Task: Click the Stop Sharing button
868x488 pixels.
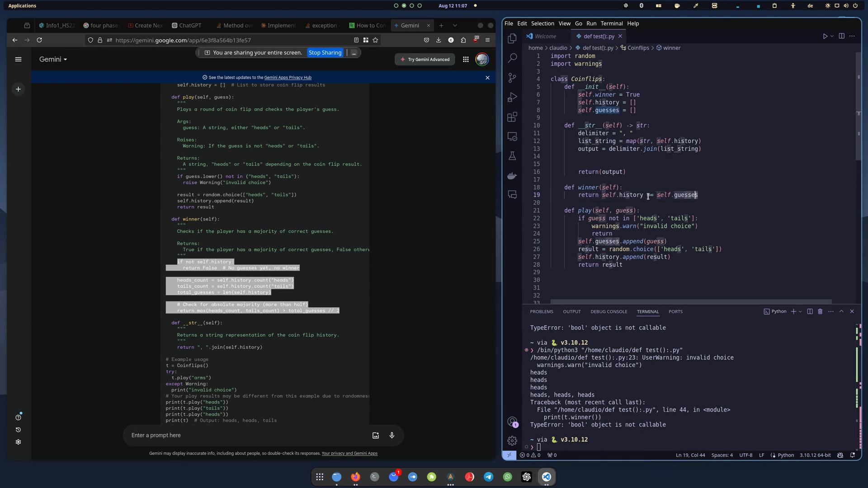Action: tap(325, 53)
